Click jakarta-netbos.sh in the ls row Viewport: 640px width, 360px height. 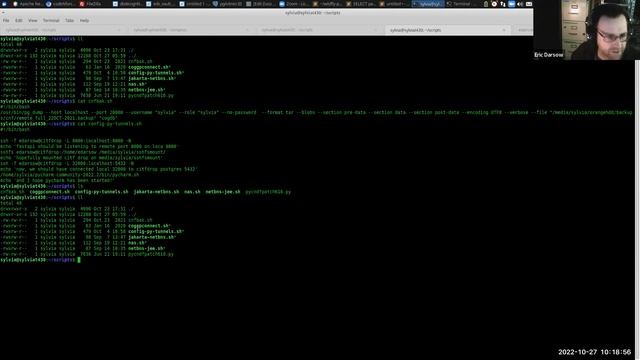[x=156, y=192]
